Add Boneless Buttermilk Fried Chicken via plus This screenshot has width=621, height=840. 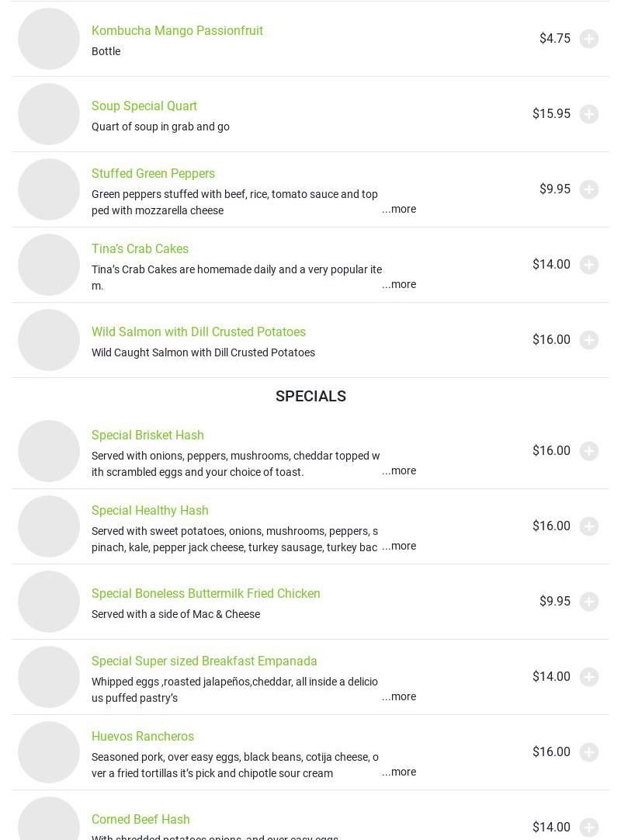pyautogui.click(x=589, y=602)
